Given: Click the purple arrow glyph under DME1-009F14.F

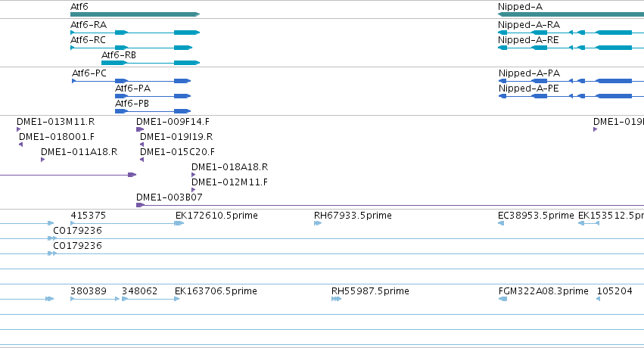Looking at the screenshot, I should coord(140,129).
